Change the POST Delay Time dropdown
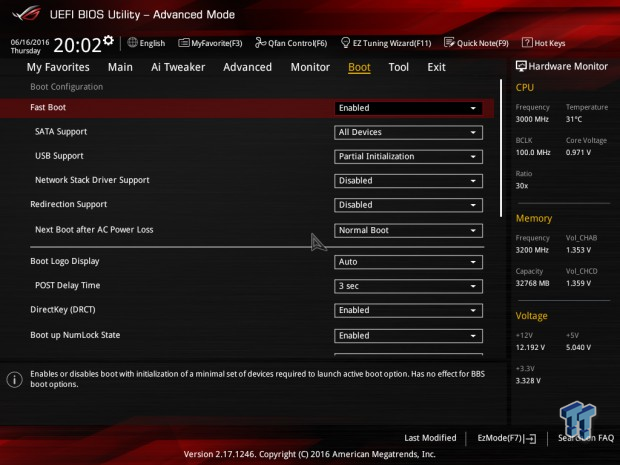The height and width of the screenshot is (465, 620). [x=408, y=286]
